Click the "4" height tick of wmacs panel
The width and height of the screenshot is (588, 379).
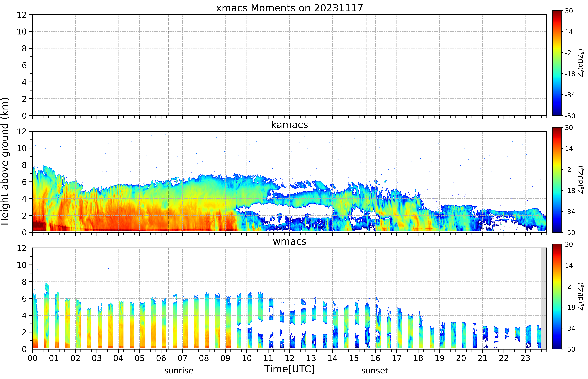[24, 315]
